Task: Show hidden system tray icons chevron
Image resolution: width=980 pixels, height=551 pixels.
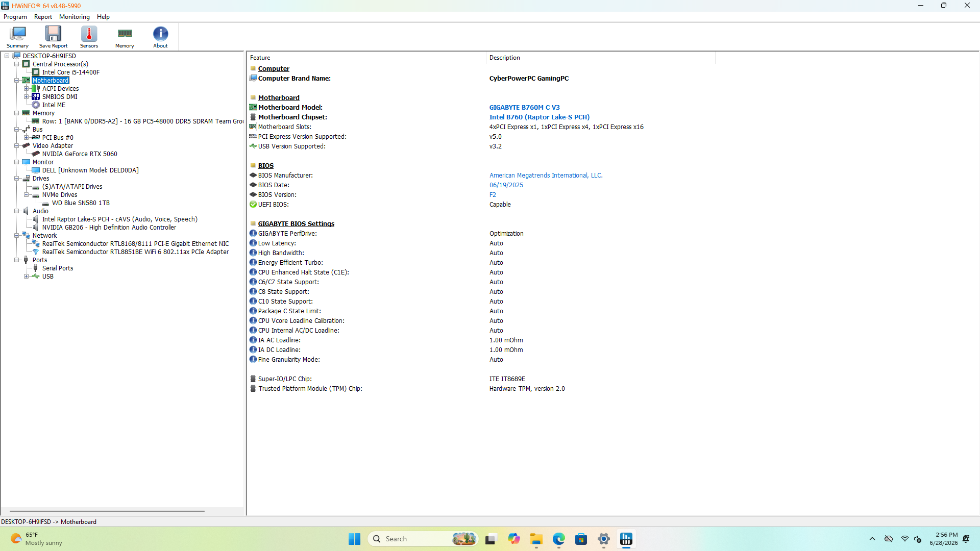Action: pyautogui.click(x=872, y=539)
